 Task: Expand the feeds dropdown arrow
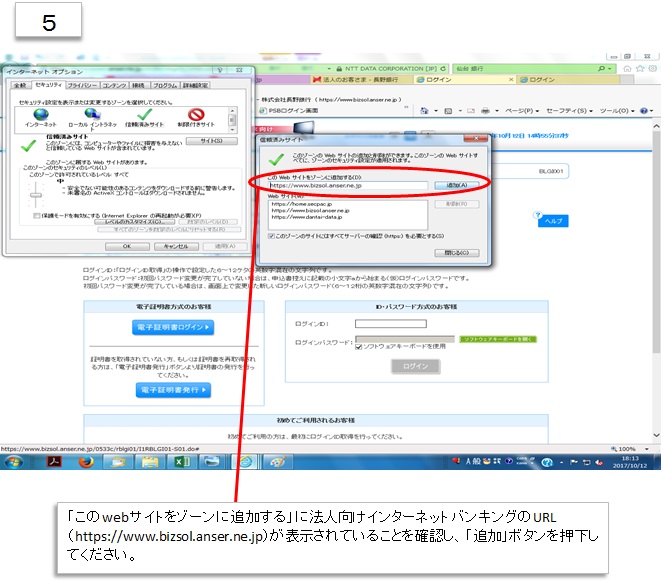click(460, 111)
